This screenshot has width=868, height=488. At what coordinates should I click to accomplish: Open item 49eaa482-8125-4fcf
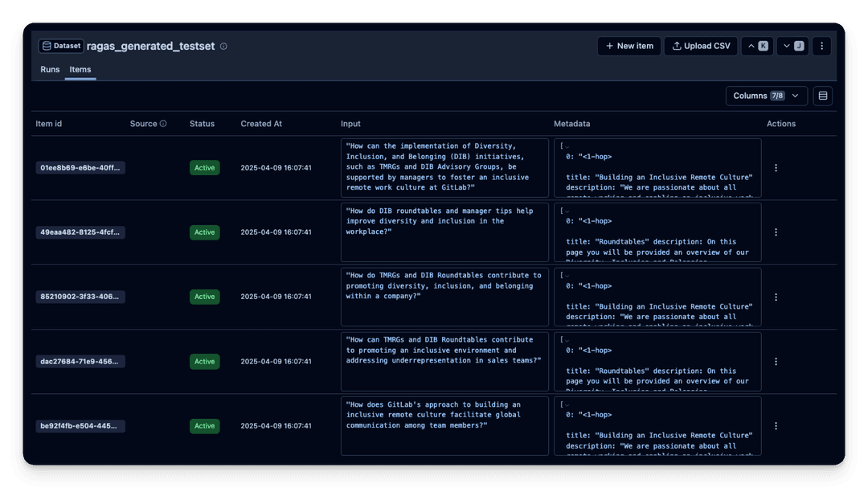(80, 232)
